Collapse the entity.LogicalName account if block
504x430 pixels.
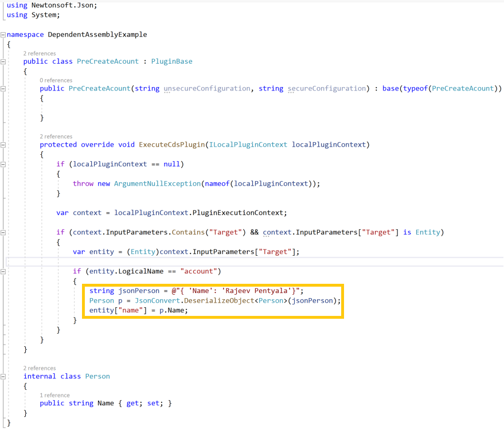coord(3,271)
